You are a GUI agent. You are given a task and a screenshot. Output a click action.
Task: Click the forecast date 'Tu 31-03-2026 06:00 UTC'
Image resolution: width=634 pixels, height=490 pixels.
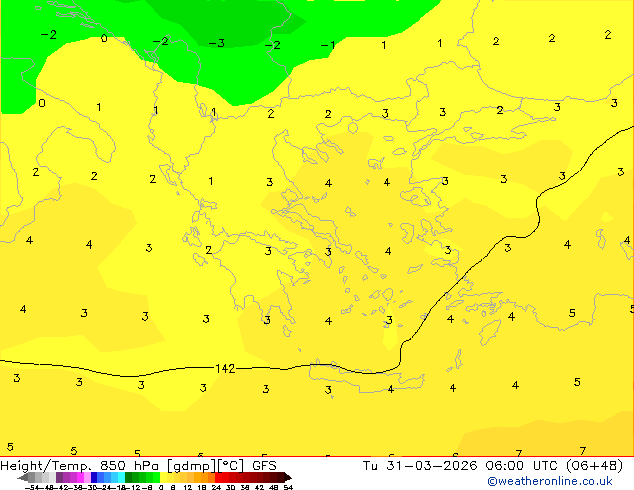click(461, 466)
